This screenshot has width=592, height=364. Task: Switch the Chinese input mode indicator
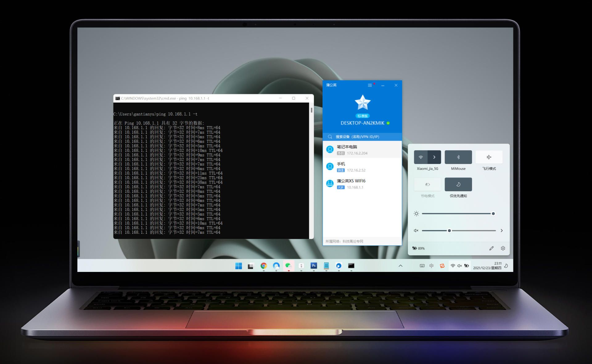431,266
